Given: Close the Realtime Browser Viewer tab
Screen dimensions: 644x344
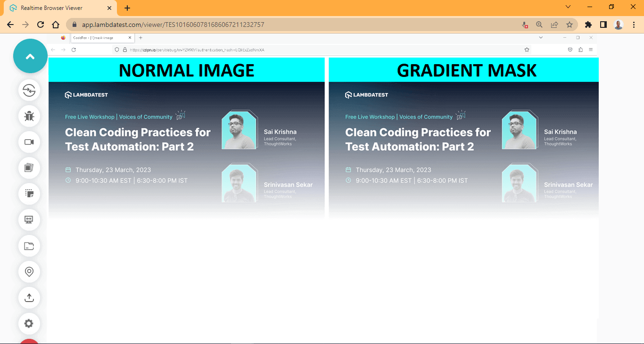Looking at the screenshot, I should 109,8.
